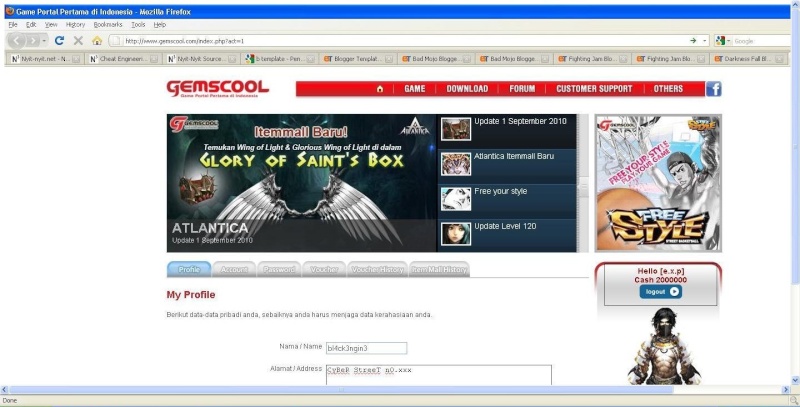Open the address bar history dropdown
800x407 pixels.
click(705, 40)
